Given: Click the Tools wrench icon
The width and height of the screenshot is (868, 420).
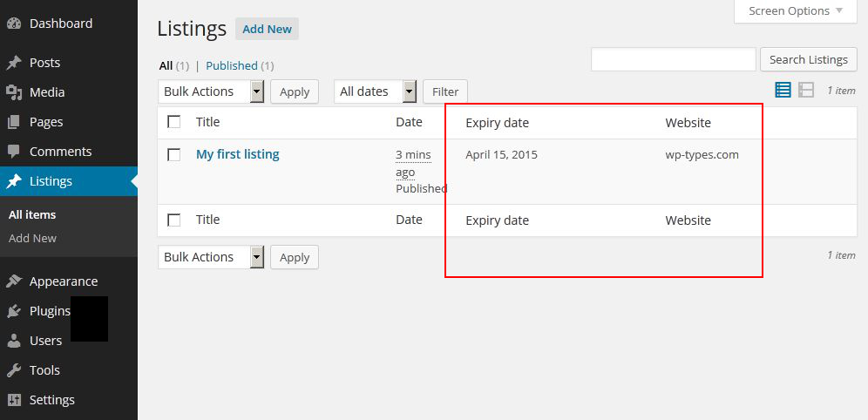Looking at the screenshot, I should pyautogui.click(x=14, y=370).
